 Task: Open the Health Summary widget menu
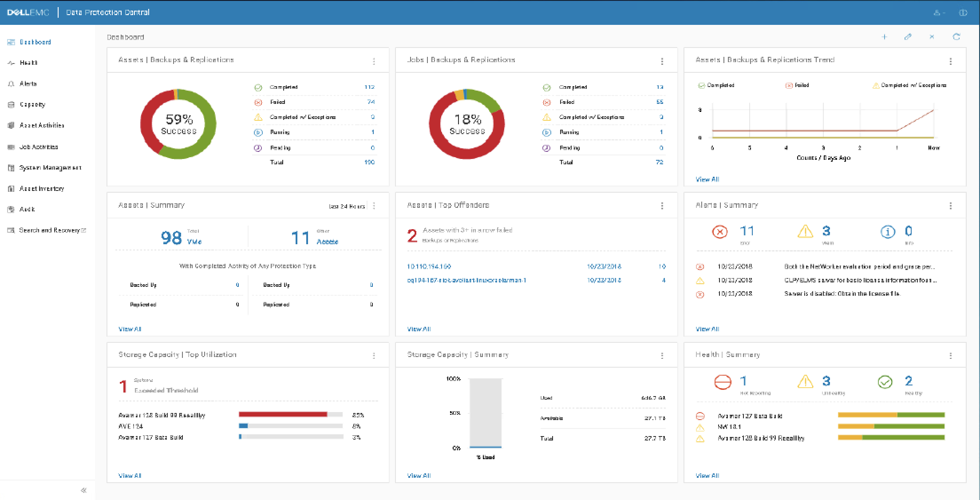(950, 356)
